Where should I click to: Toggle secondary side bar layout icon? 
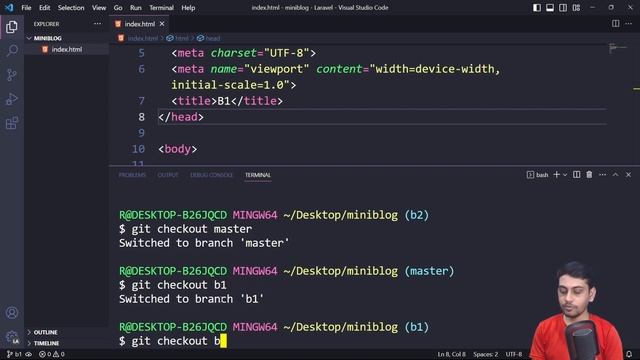pyautogui.click(x=563, y=8)
